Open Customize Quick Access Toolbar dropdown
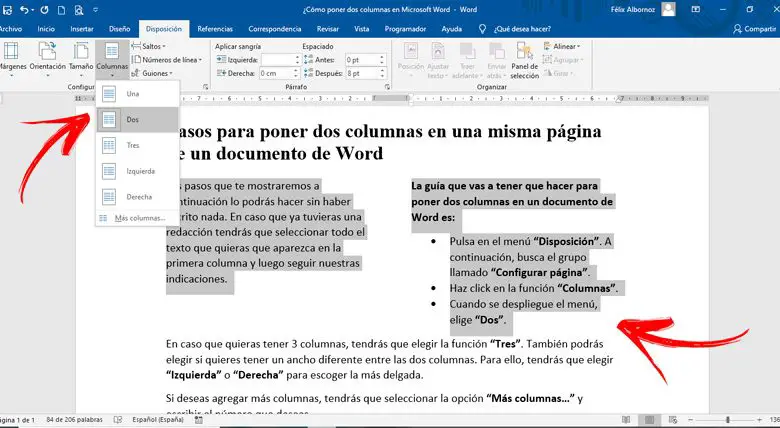Viewport: 780px width, 428px height. [x=96, y=9]
